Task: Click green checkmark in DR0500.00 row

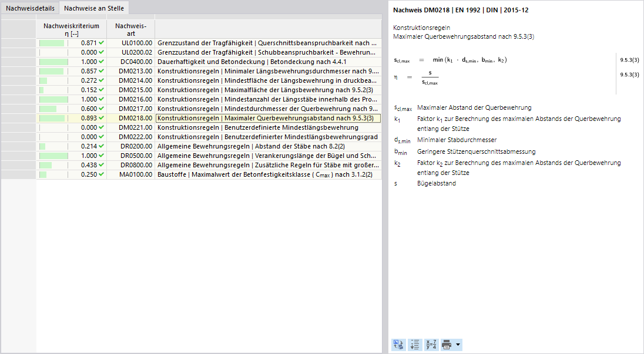Action: (x=102, y=156)
